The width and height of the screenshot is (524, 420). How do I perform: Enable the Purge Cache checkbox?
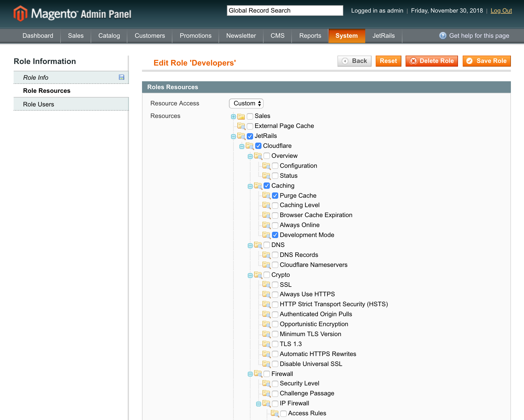pos(275,195)
